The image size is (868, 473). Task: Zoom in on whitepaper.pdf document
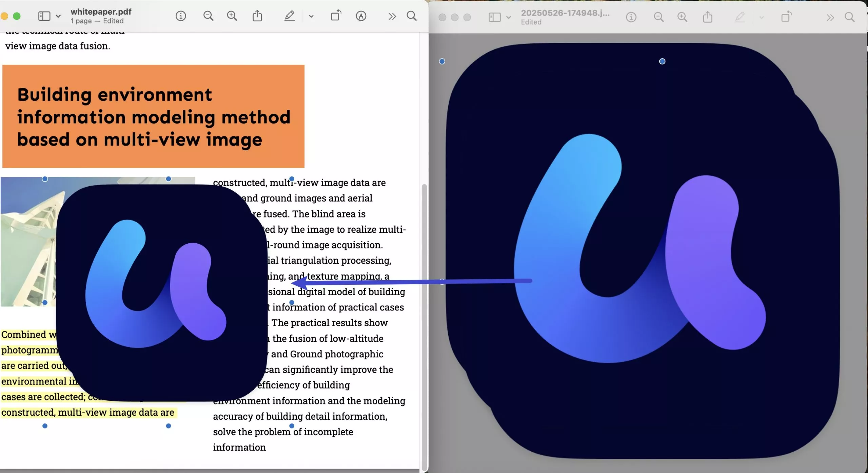[232, 16]
